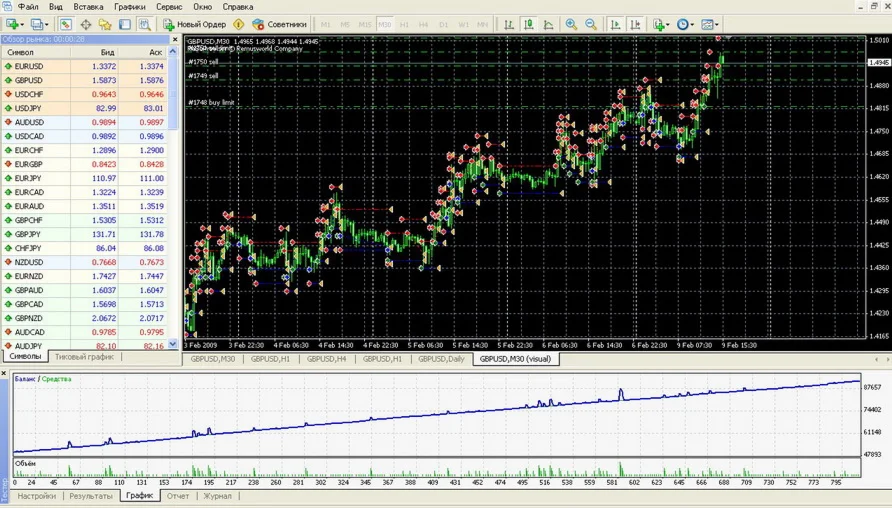Select GBPJPY in the Market Watch list

click(x=29, y=234)
